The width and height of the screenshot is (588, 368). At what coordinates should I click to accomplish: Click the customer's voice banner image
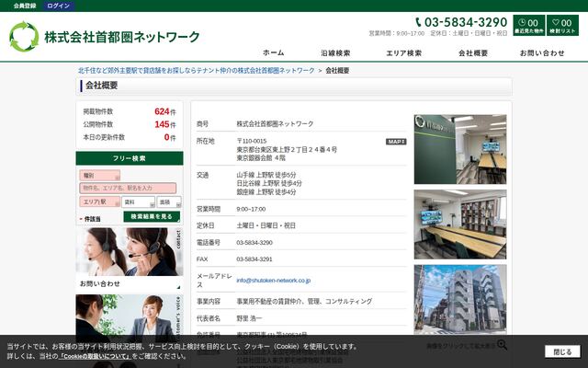(130, 318)
